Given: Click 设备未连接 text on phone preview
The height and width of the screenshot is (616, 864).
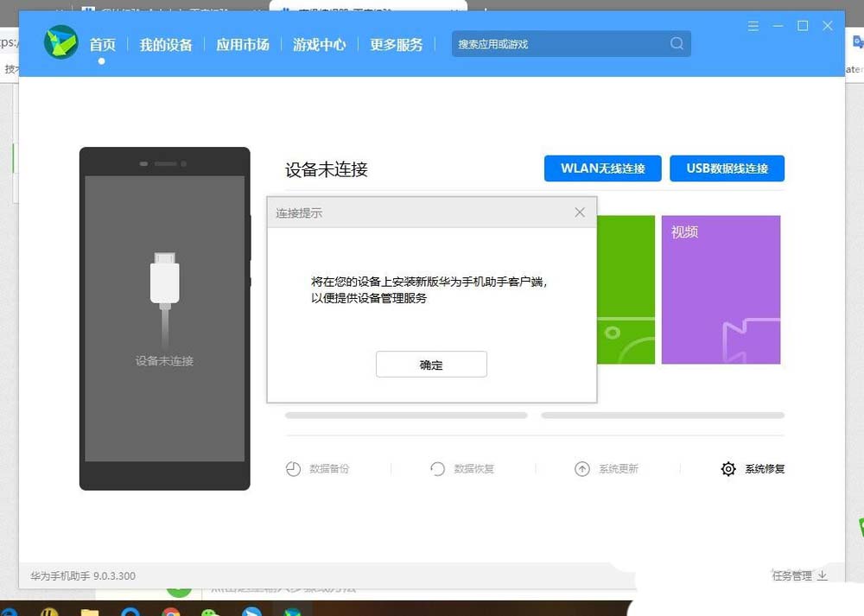Looking at the screenshot, I should 165,361.
